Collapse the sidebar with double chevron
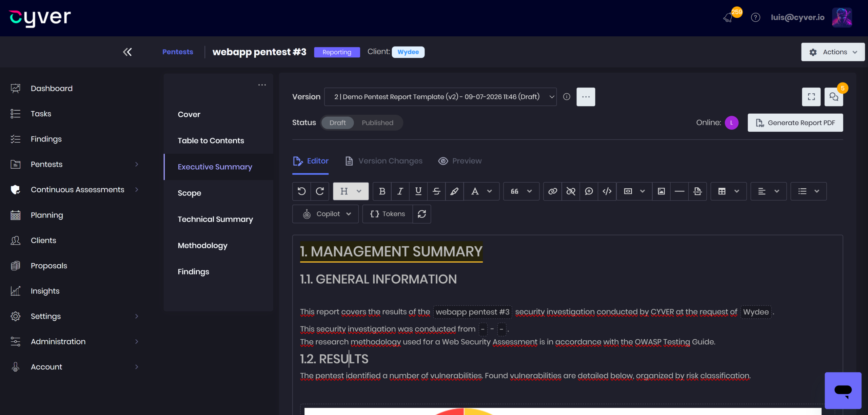Viewport: 868px width, 415px height. click(x=127, y=52)
